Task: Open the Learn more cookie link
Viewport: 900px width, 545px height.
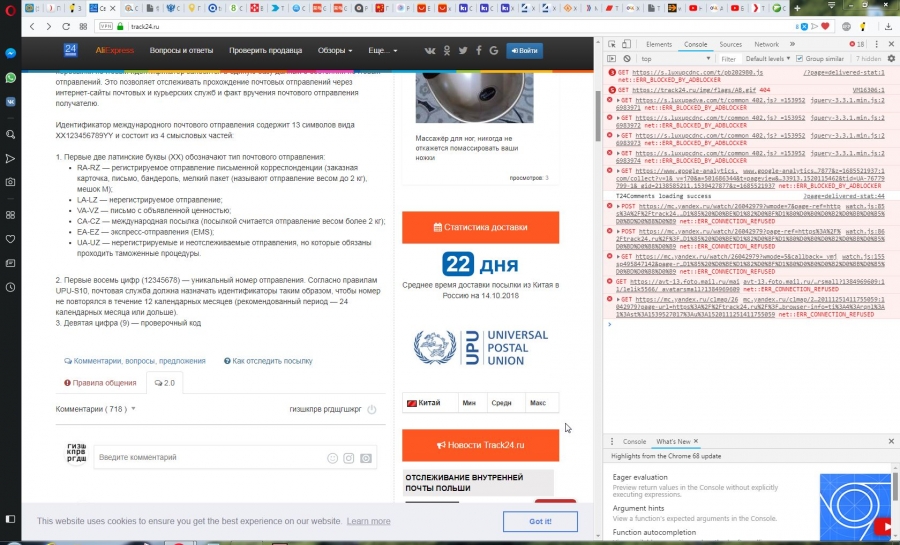Action: (368, 521)
